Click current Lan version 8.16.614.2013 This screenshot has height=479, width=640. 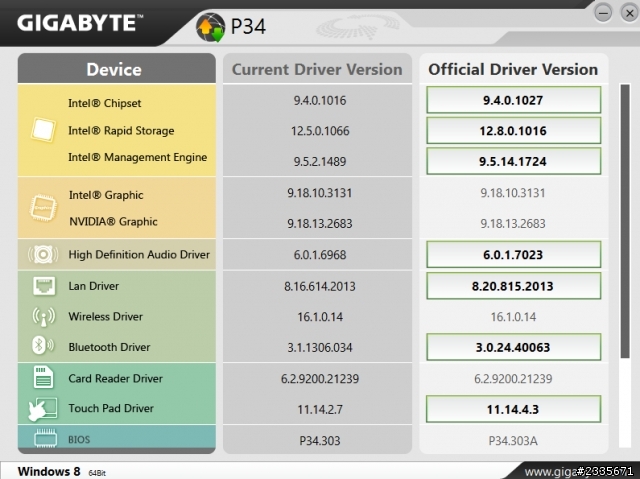coord(320,286)
